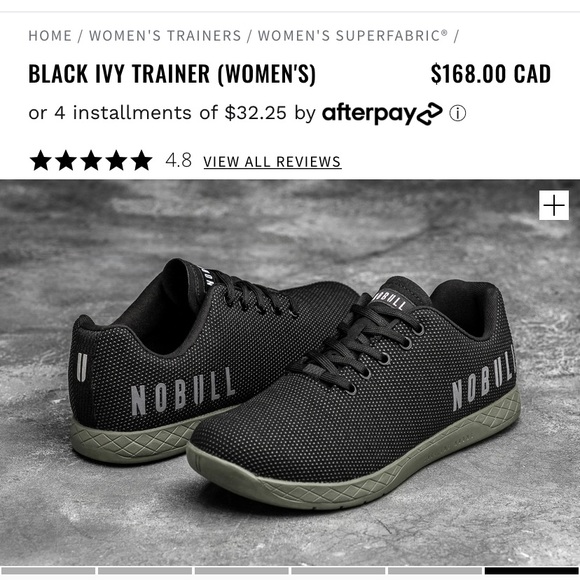The image size is (580, 580).
Task: Select the fifth image carousel indicator
Action: (x=435, y=571)
